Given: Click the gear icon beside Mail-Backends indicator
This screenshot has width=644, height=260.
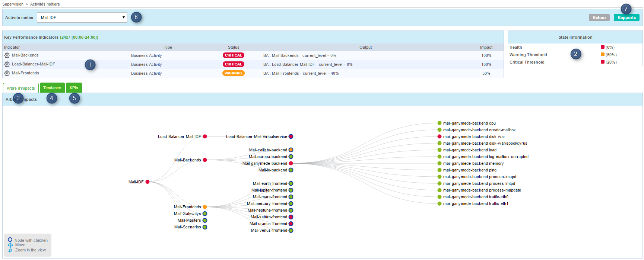Looking at the screenshot, I should pos(7,55).
